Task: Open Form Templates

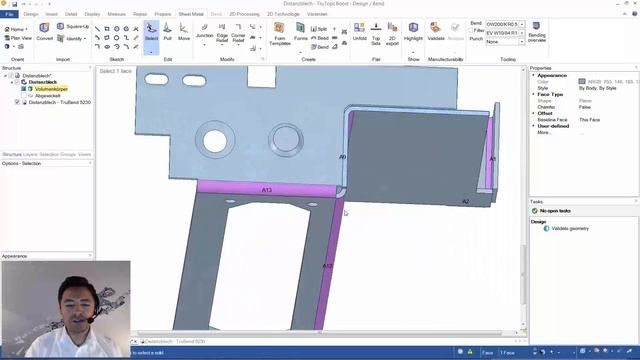Action: [x=280, y=34]
